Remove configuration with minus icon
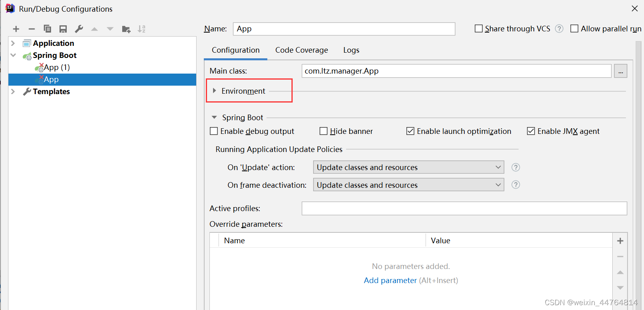The height and width of the screenshot is (310, 644). [32, 29]
